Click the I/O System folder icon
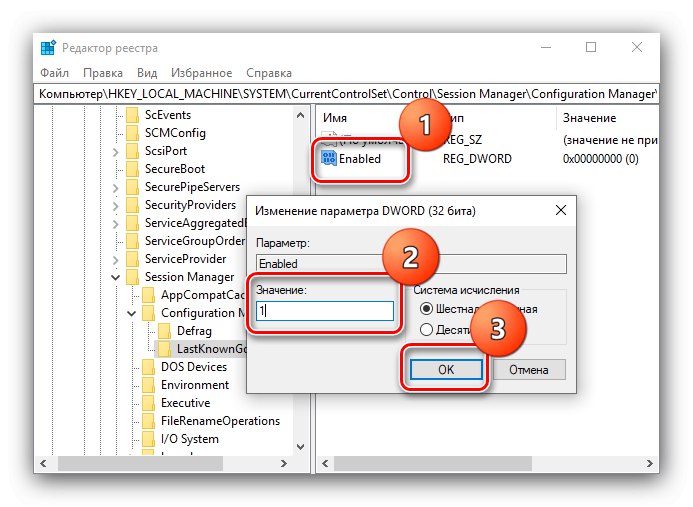This screenshot has height=507, width=693. 148,439
